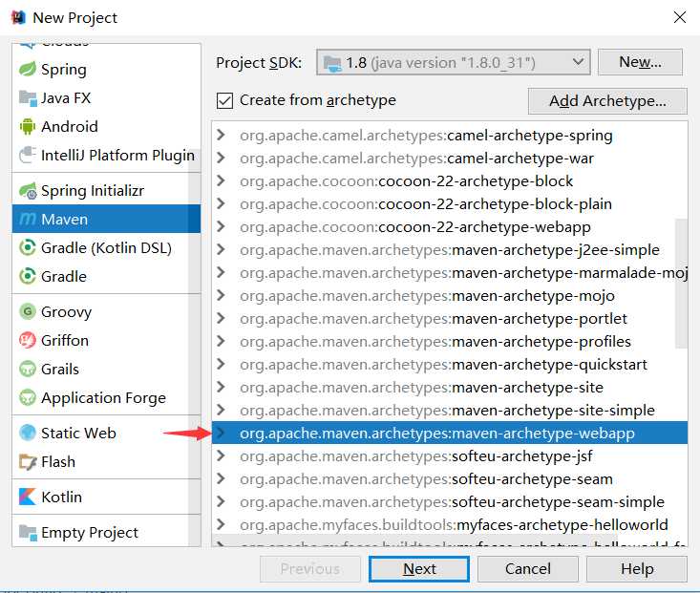This screenshot has height=593, width=700.
Task: Click the Griffon icon
Action: tap(28, 340)
